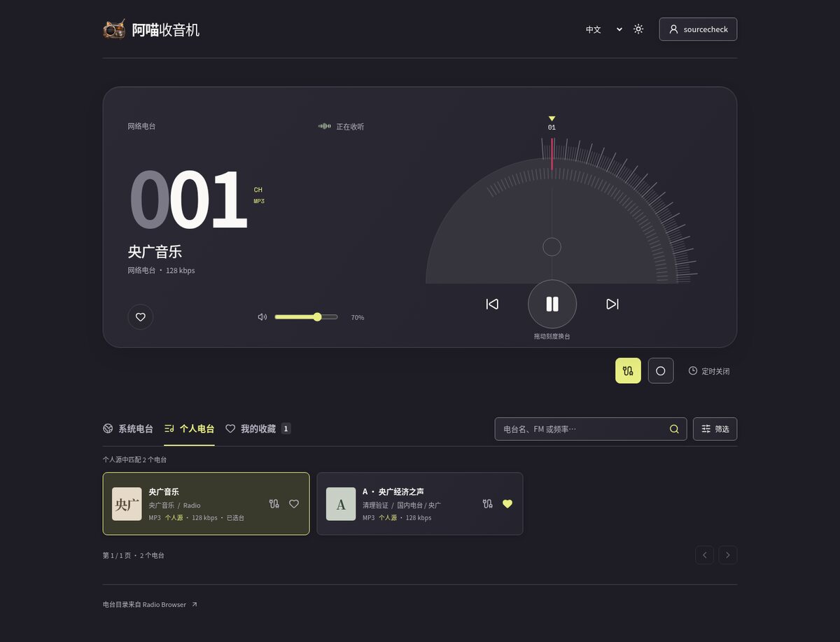Toggle the light/dark theme sun icon
This screenshot has height=642, width=840.
[x=638, y=29]
